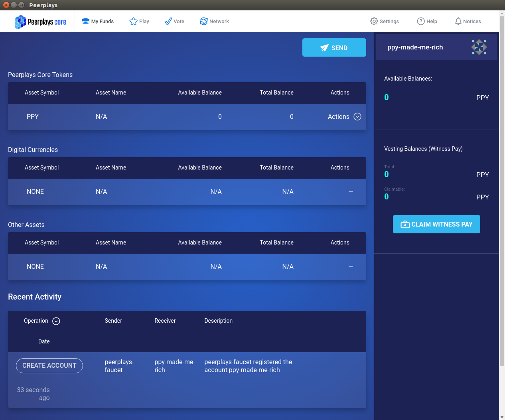505x420 pixels.
Task: Click the CREATE ACCOUNT operation badge
Action: pos(49,366)
